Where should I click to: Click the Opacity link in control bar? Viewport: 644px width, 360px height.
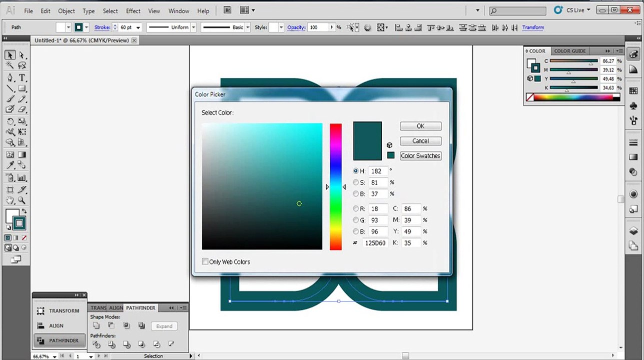pos(296,27)
